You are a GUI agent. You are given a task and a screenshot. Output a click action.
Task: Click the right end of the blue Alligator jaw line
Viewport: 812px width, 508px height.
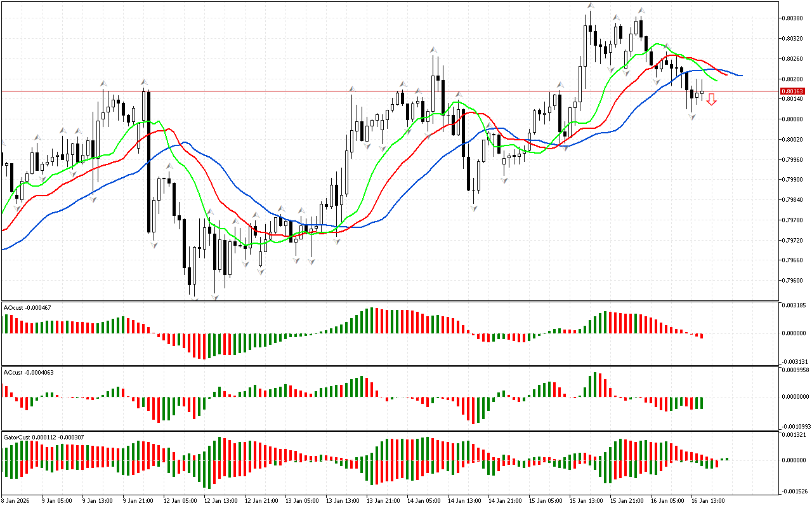tap(741, 76)
